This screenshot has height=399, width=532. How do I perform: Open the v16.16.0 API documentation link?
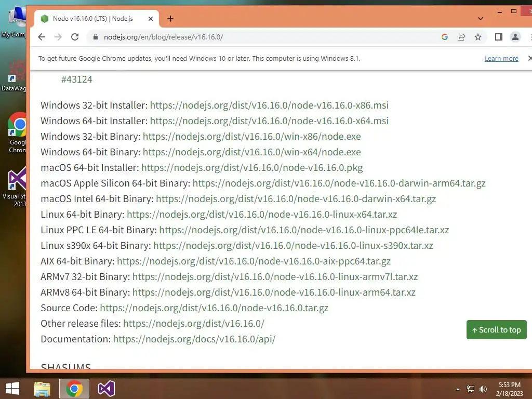click(194, 339)
